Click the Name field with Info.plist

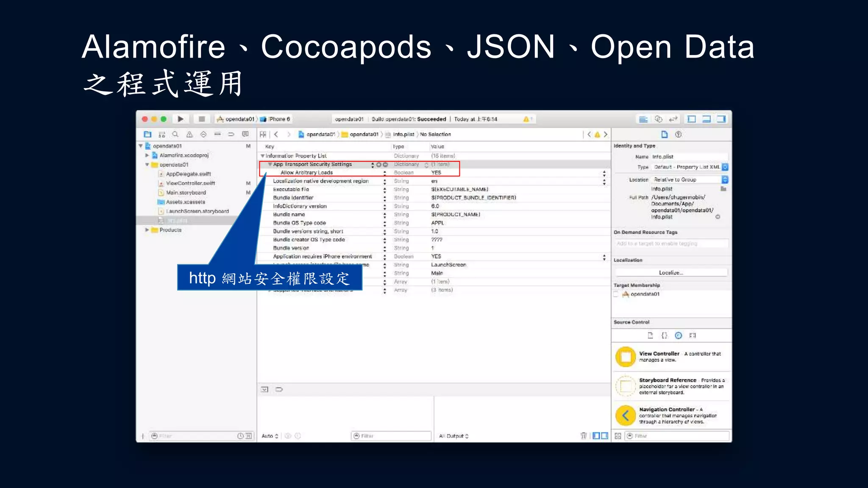coord(690,157)
